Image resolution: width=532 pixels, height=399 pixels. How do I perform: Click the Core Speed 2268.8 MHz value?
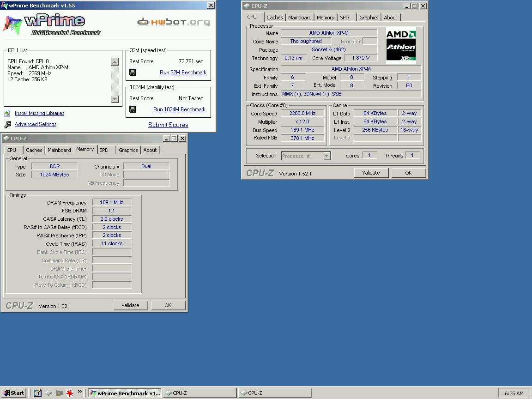coord(302,113)
